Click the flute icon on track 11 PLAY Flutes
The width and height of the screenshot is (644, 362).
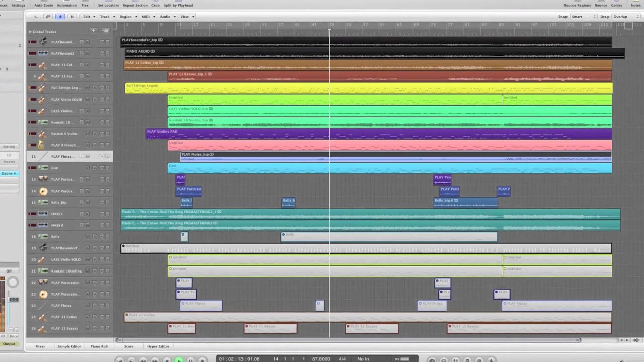pyautogui.click(x=43, y=156)
